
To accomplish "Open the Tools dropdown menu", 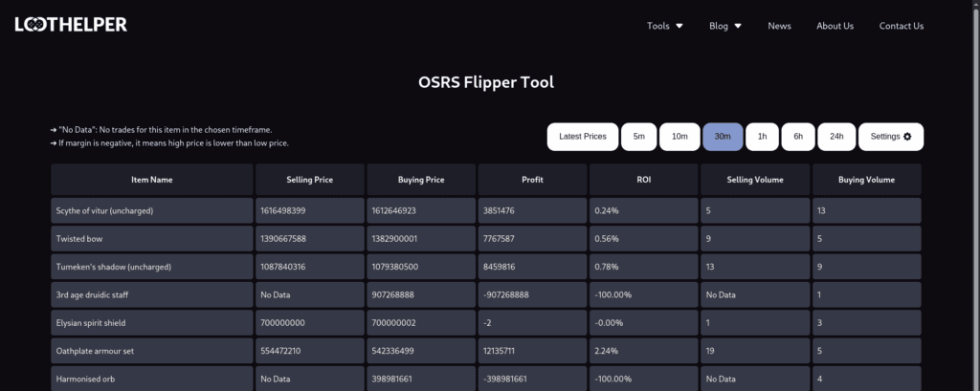I will 665,26.
